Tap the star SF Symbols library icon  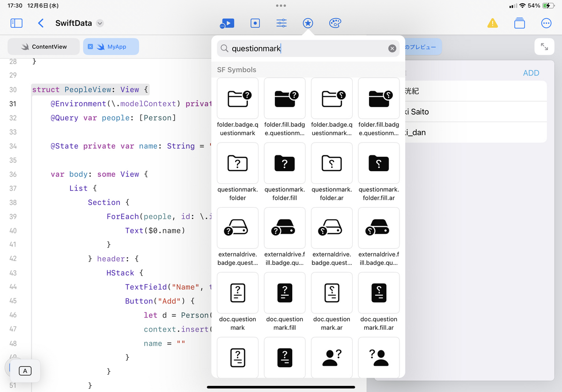(308, 23)
